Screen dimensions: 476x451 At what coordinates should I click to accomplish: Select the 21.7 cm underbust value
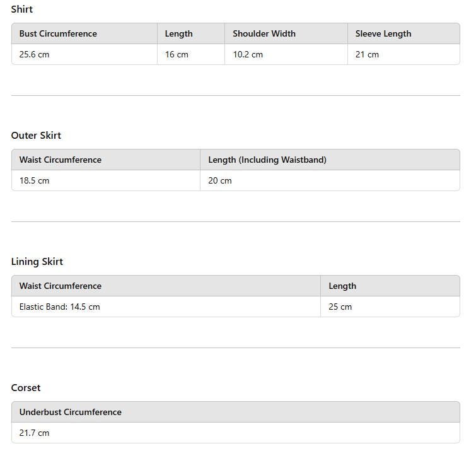coord(34,433)
